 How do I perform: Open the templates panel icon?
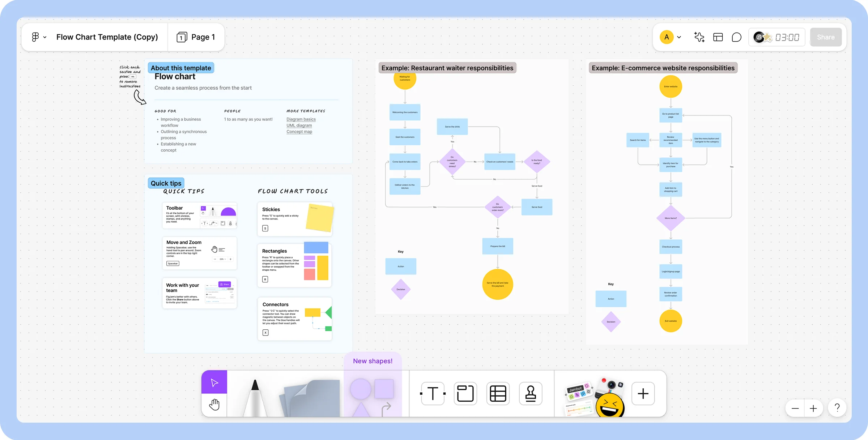coord(718,37)
